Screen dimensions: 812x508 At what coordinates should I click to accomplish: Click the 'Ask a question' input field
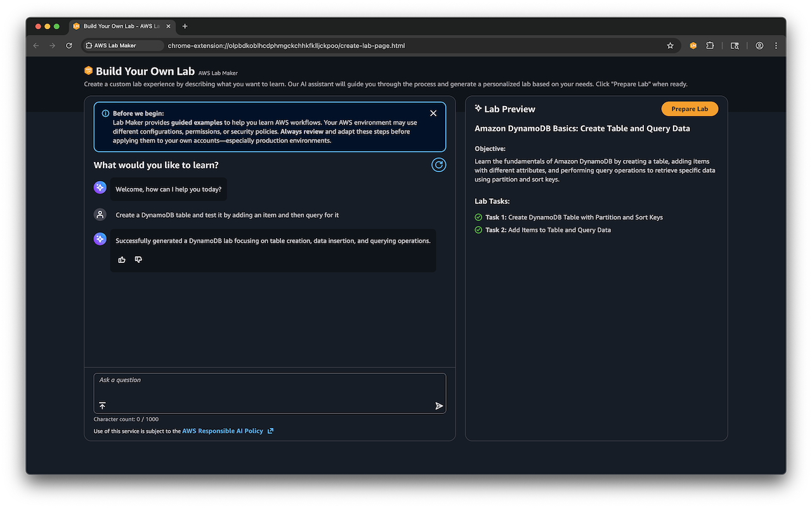pos(270,393)
